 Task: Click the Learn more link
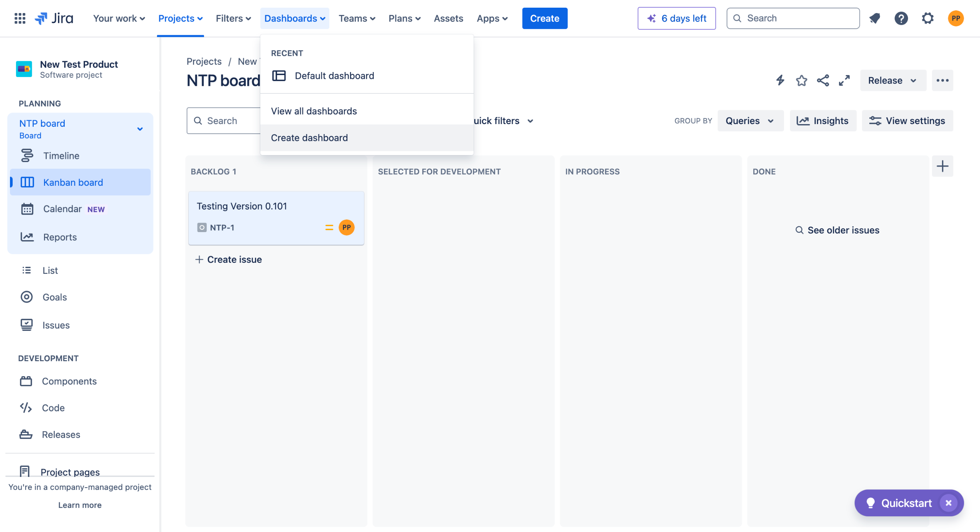click(80, 505)
